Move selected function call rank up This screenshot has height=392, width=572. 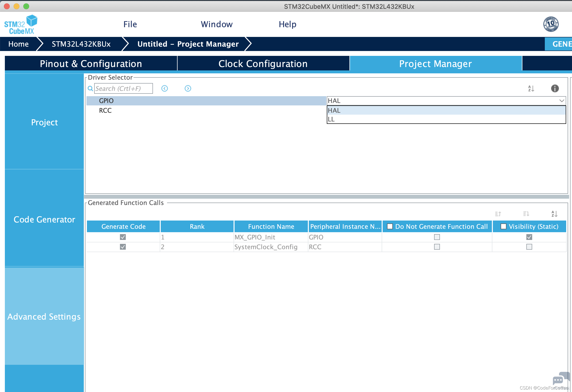[498, 214]
